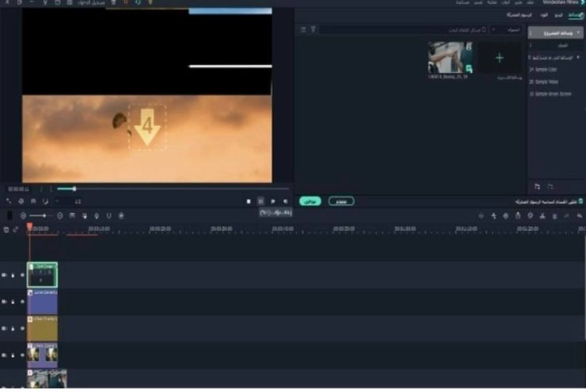Click the list view icon in media panel
Screen dimensions: 586x392
[x=303, y=29]
